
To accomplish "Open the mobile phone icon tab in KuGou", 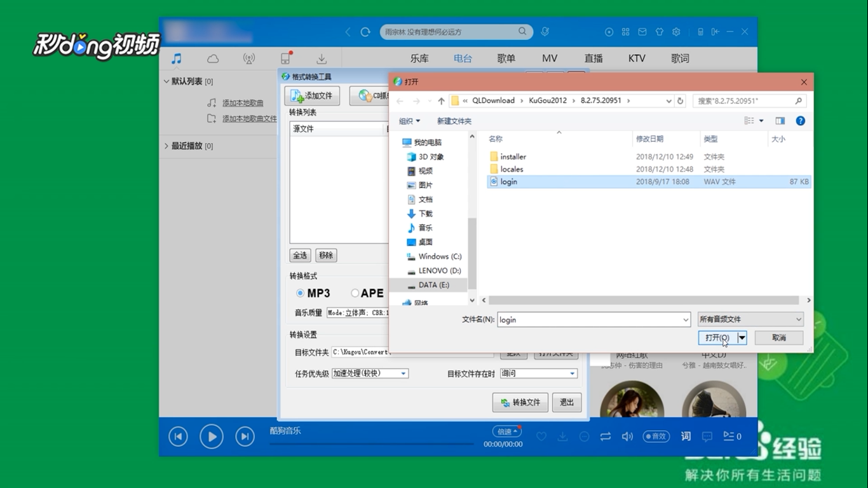I will pos(285,58).
